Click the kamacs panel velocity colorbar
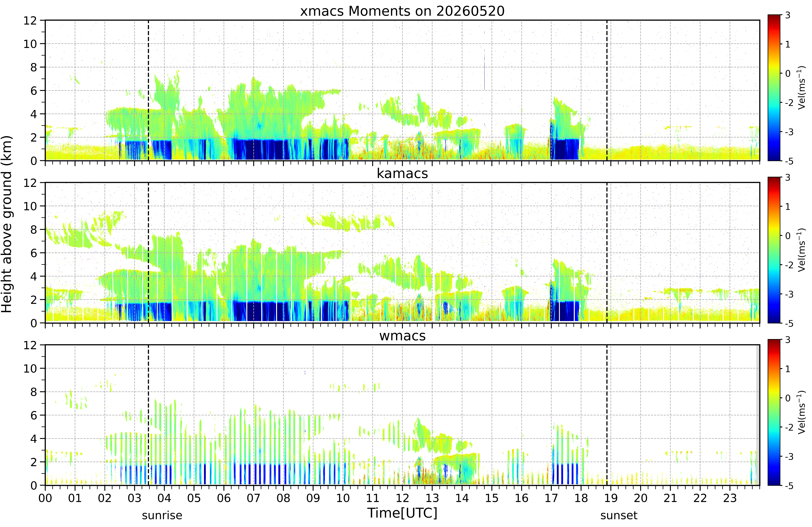 (774, 250)
